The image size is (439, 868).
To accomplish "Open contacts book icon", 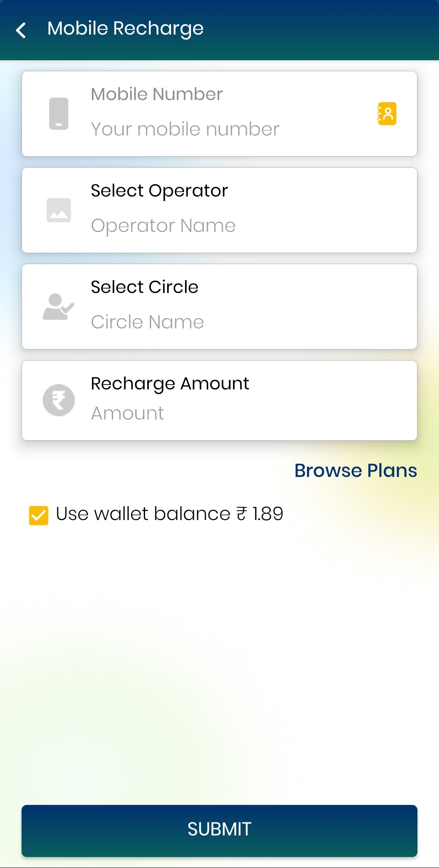I will coord(387,114).
